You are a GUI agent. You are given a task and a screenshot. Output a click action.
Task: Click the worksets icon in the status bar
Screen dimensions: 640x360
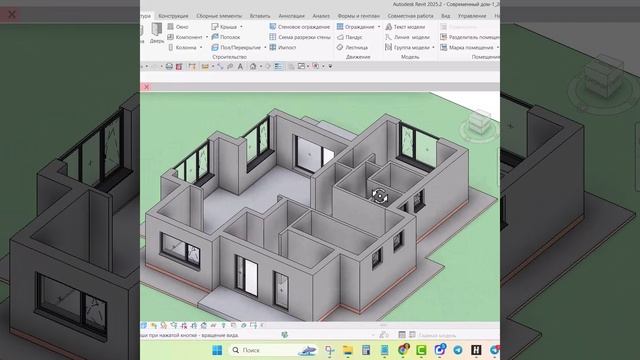coord(284,335)
